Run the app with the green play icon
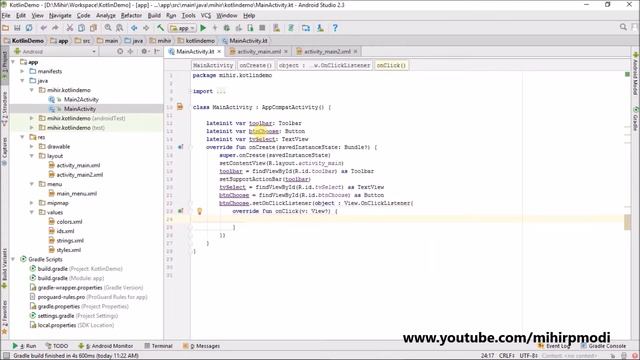The image size is (640, 360). pos(203,28)
